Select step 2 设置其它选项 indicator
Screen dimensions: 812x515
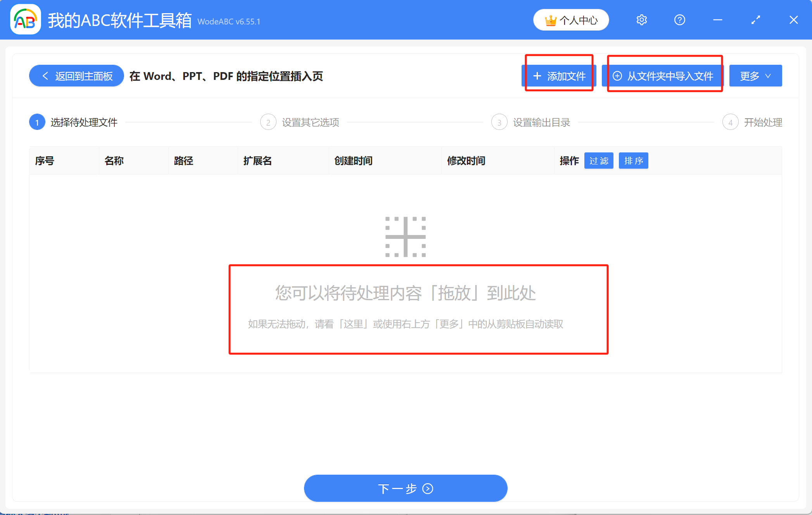[x=268, y=122]
